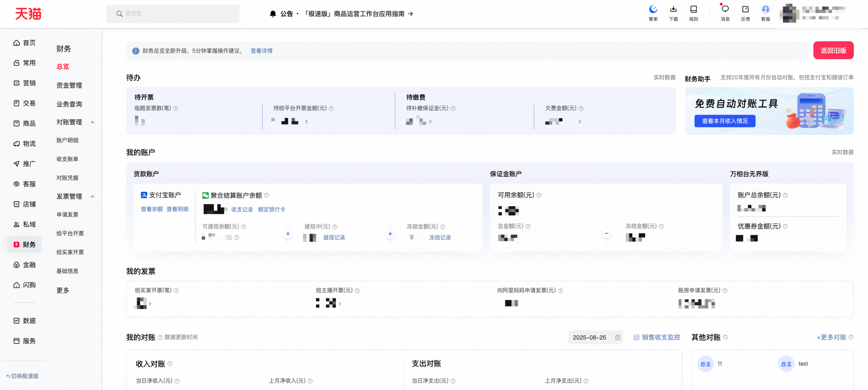Expand arrow next to 欠费金额 value

point(580,122)
